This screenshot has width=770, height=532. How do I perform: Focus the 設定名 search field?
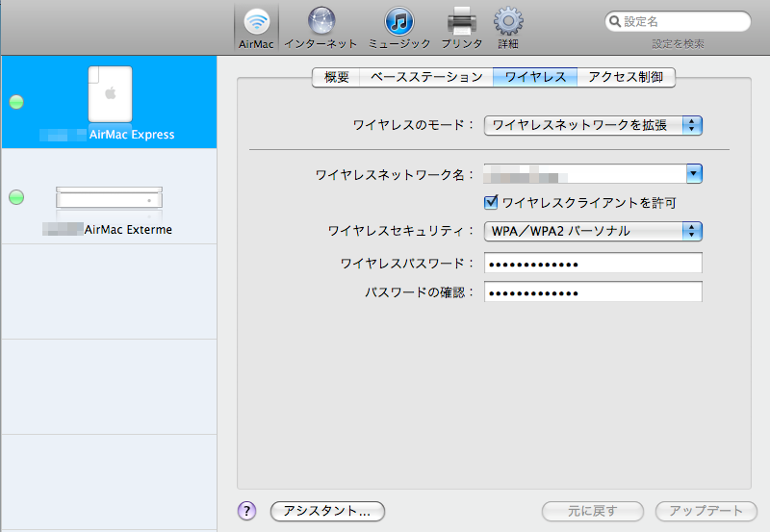(x=678, y=21)
